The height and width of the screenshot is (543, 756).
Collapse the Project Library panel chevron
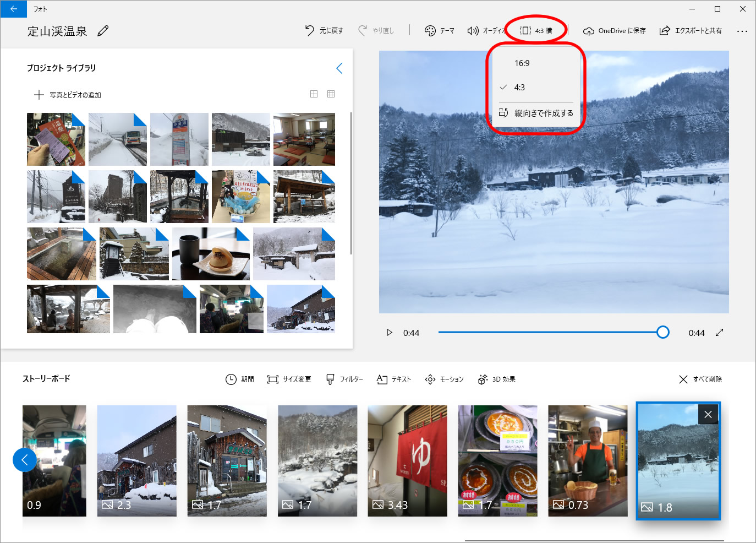tap(339, 68)
